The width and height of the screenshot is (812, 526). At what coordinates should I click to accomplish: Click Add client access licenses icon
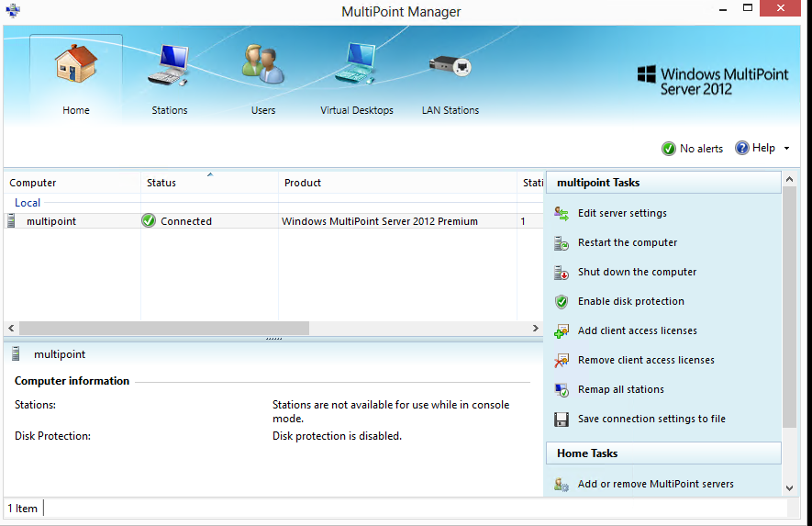(562, 331)
